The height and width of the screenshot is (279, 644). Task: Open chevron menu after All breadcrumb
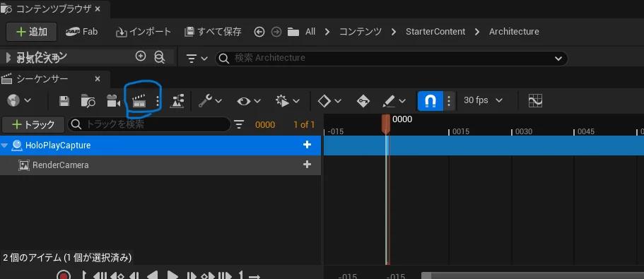[327, 32]
